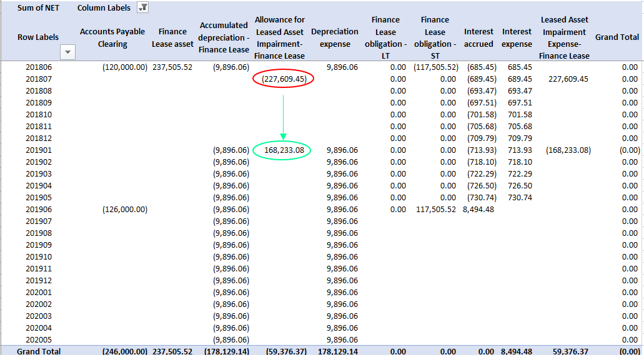
Task: Select row label 201806
Action: click(39, 67)
